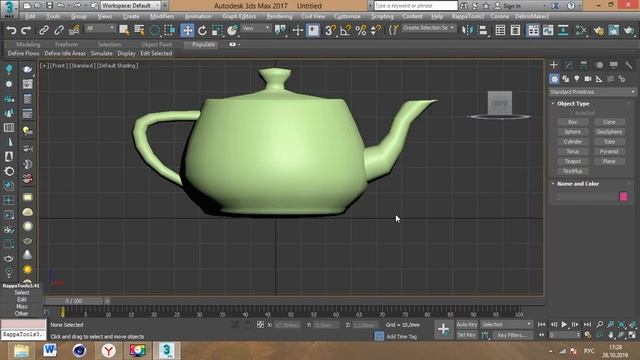
Task: Click the Unlink Selection icon
Action: tap(59, 30)
